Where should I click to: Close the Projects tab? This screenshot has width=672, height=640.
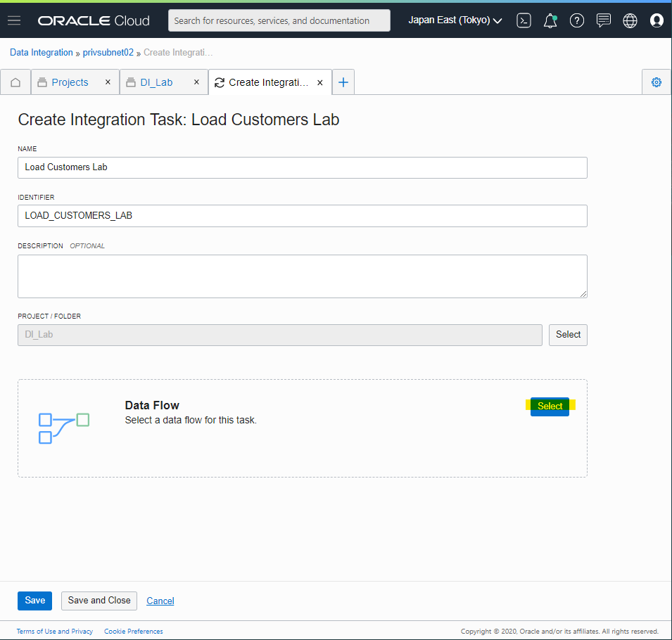click(108, 82)
